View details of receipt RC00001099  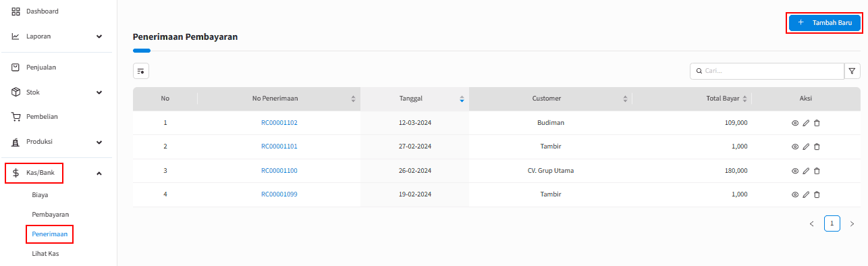(795, 194)
